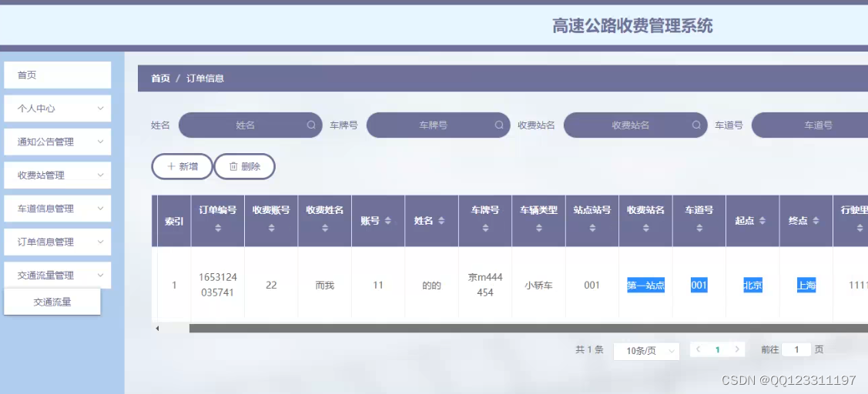Click highlighted 上海 destination cell

coord(806,285)
